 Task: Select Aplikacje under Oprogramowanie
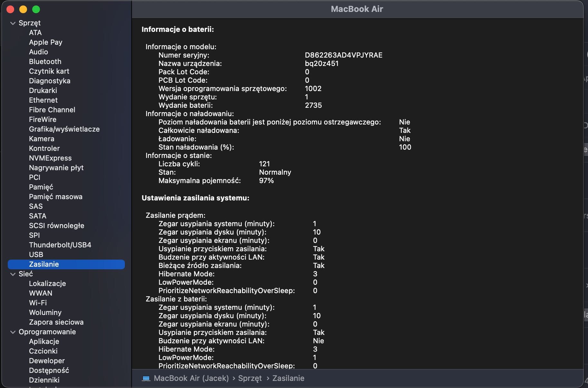tap(44, 341)
